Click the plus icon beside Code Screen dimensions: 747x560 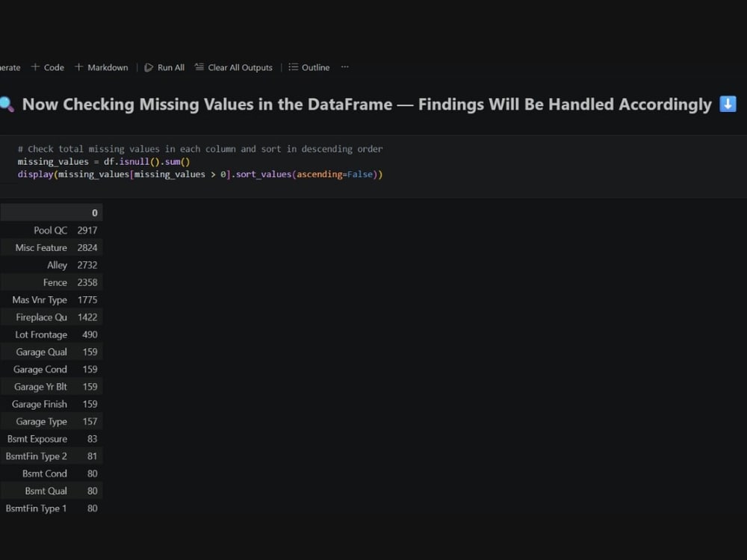point(35,67)
